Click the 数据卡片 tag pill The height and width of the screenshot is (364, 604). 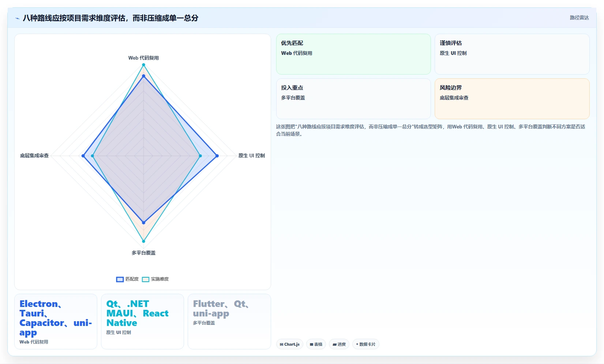pos(366,344)
